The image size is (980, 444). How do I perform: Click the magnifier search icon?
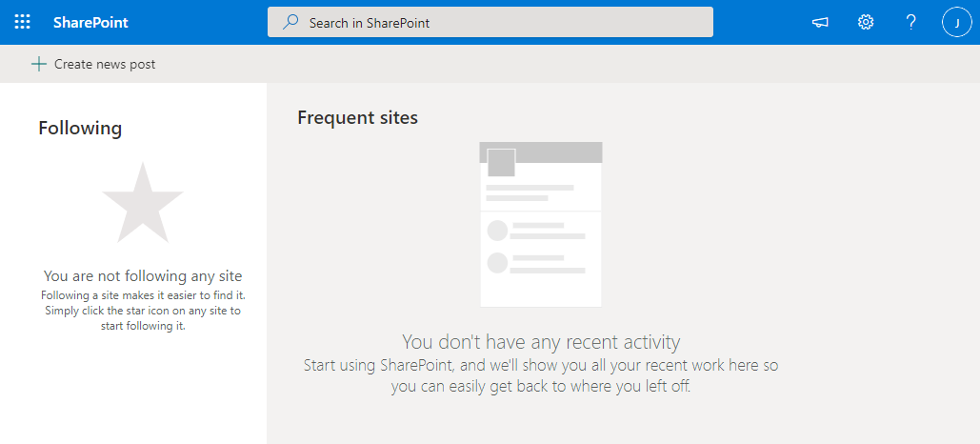click(x=290, y=23)
